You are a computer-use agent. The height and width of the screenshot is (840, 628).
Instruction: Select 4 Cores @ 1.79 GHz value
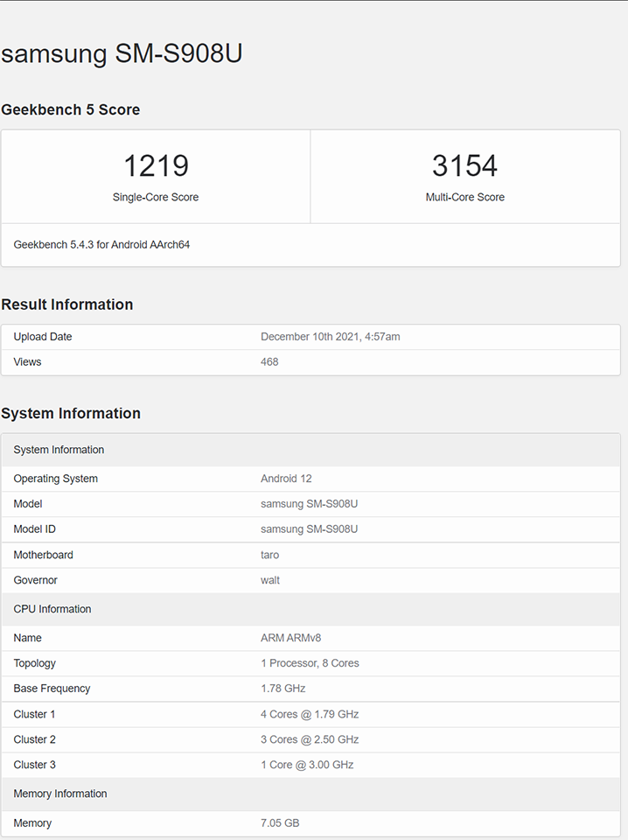coord(310,714)
